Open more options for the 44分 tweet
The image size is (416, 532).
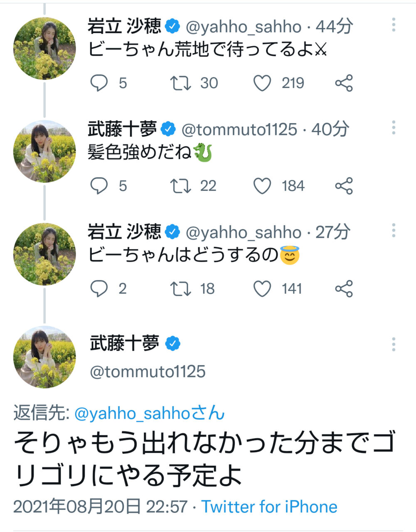[393, 25]
